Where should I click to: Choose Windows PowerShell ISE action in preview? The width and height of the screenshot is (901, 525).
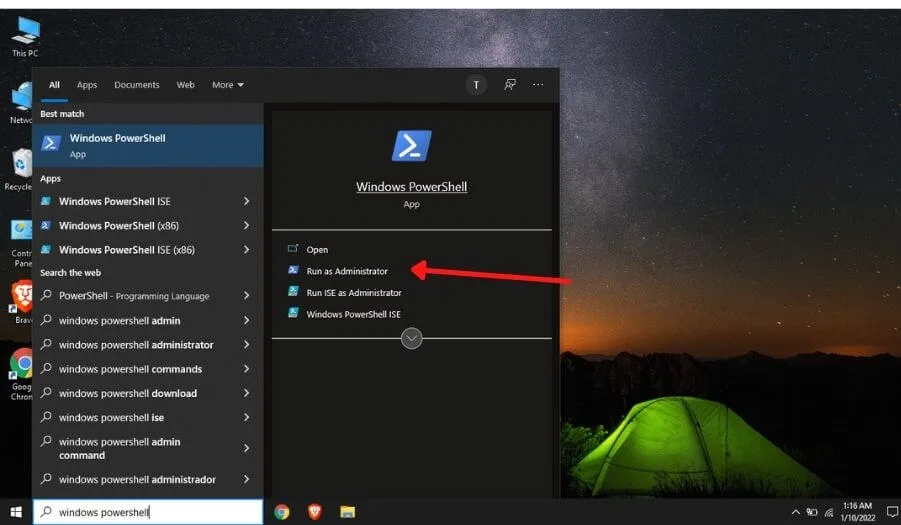point(353,314)
